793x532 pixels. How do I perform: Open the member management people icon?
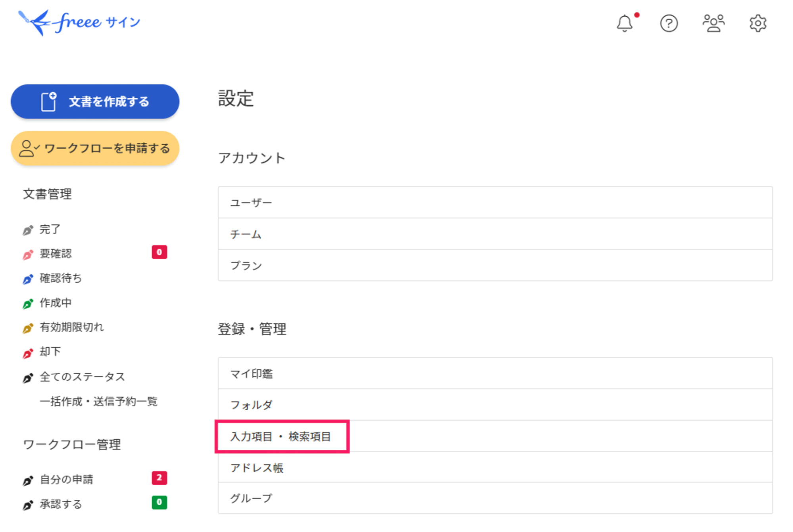[713, 23]
